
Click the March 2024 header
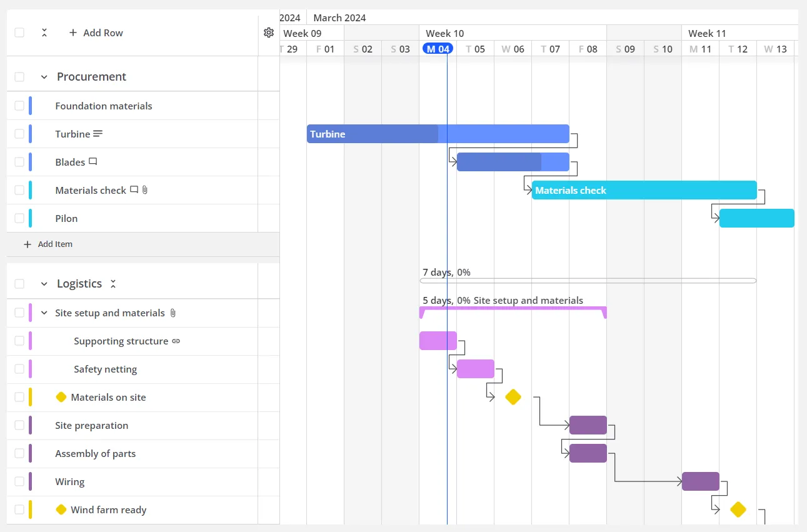click(x=339, y=17)
